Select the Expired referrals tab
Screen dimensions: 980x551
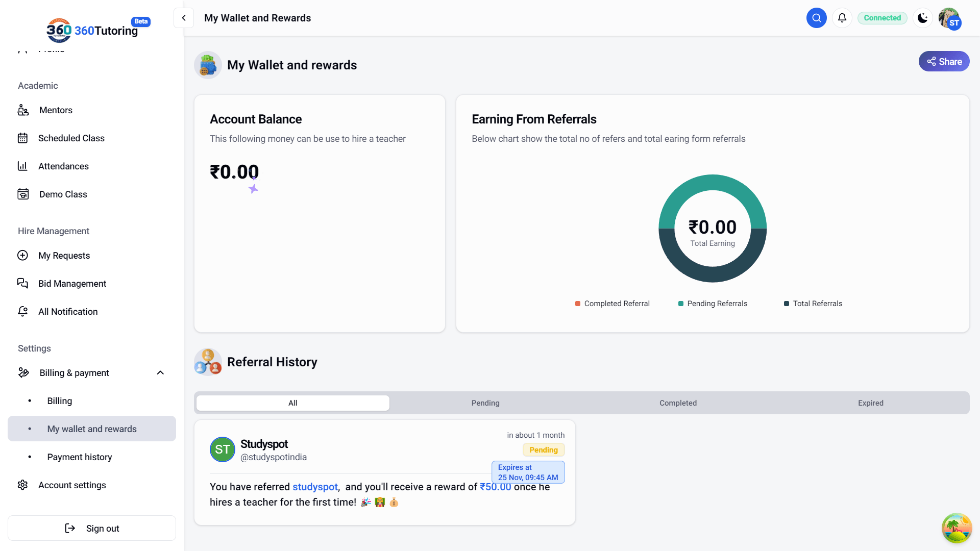pyautogui.click(x=870, y=403)
